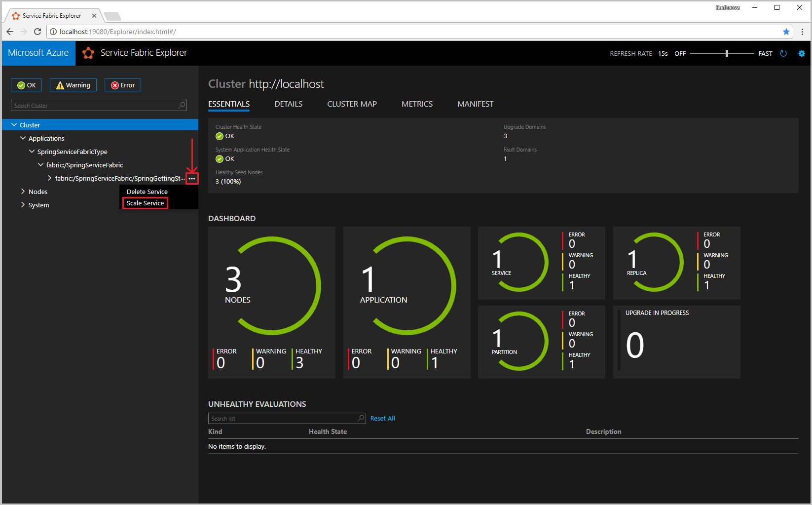Toggle the Warning health filter
812x505 pixels.
(x=73, y=85)
